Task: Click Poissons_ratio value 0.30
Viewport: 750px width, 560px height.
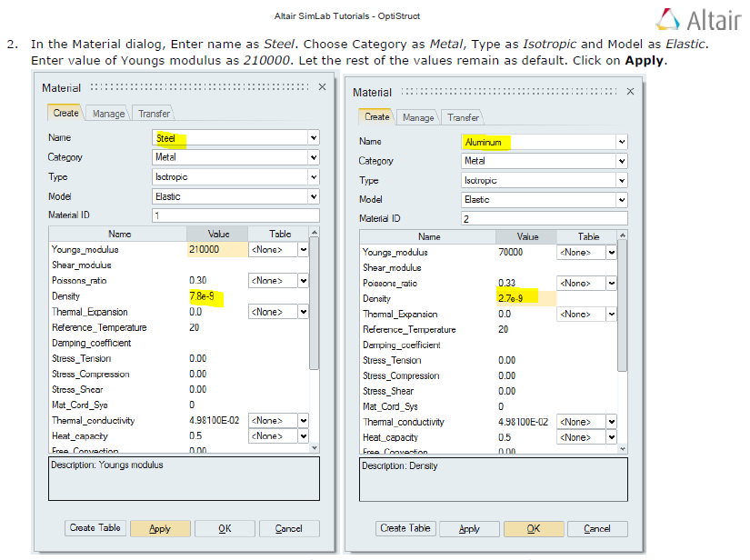Action: click(198, 281)
